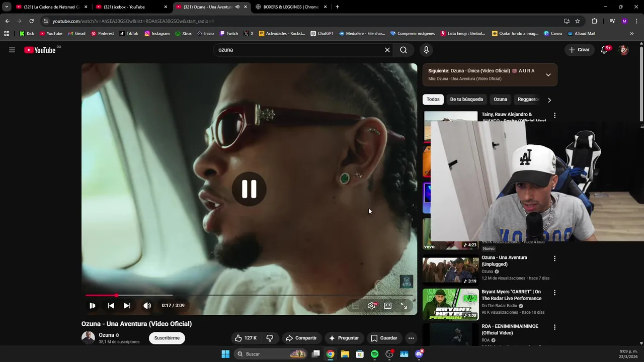
Task: Open Microsoft Store from the taskbar
Action: point(360,354)
